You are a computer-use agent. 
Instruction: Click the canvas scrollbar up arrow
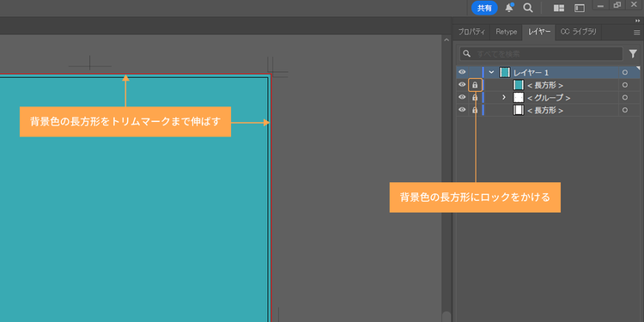[x=447, y=39]
